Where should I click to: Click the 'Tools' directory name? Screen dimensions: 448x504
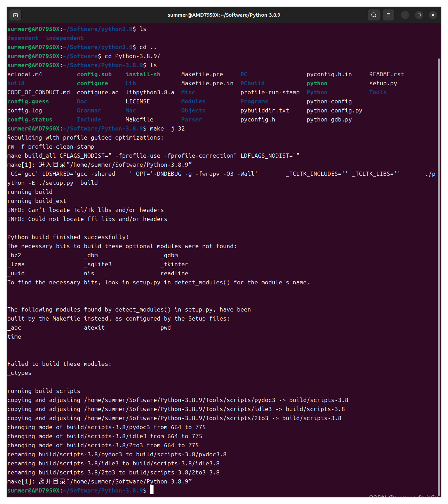pyautogui.click(x=378, y=92)
